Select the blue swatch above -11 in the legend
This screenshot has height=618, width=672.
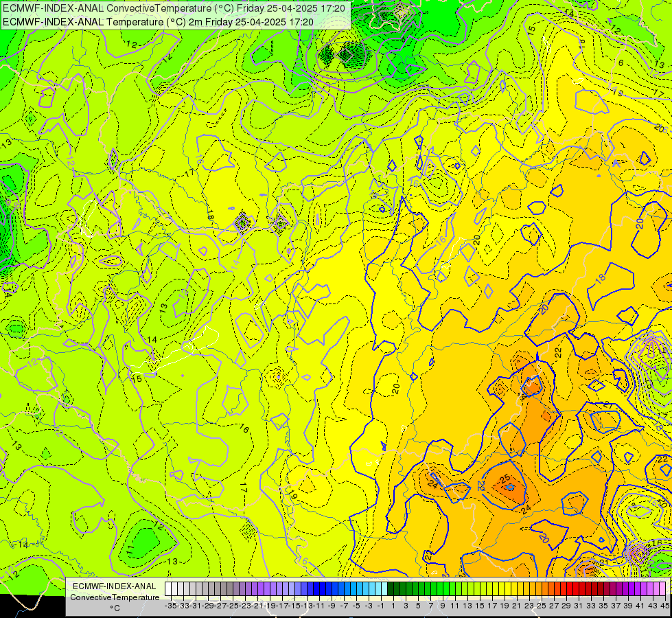click(316, 588)
